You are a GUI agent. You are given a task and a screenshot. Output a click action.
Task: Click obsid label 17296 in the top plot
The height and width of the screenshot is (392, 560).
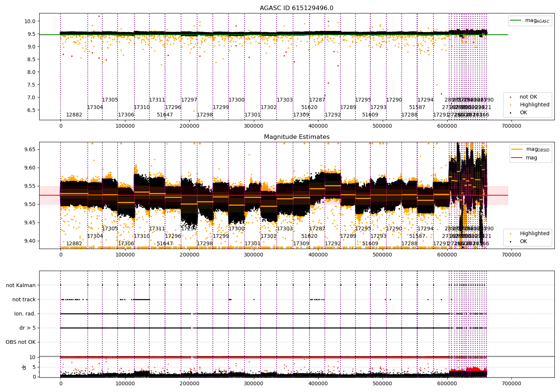pos(173,108)
